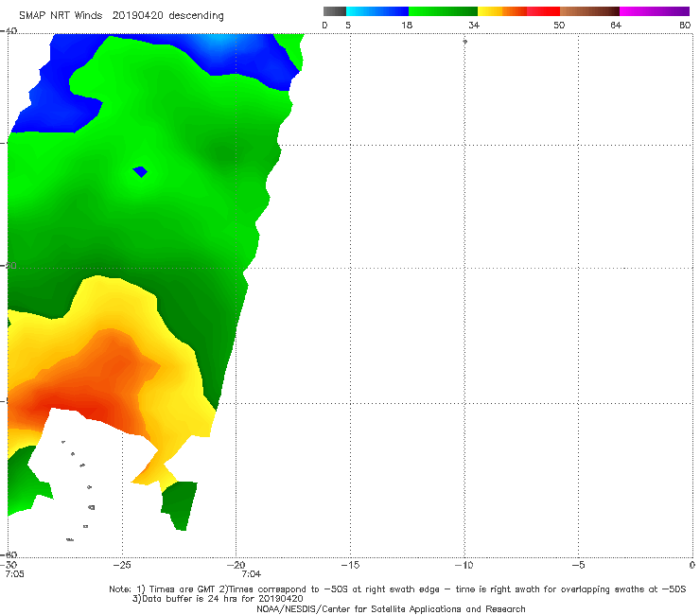Screen dimensions: 700x615
Task: Click the small blue diamond in green area
Action: pyautogui.click(x=140, y=172)
